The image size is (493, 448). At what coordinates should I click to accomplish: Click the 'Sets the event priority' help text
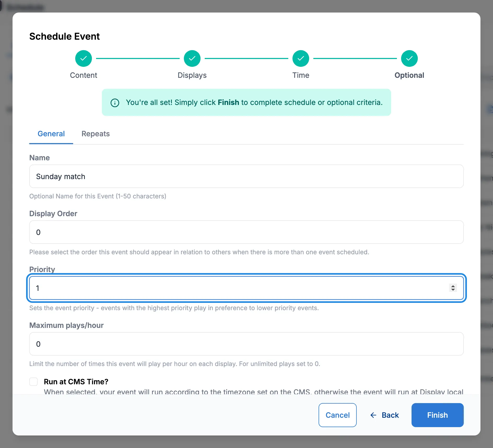click(x=174, y=308)
